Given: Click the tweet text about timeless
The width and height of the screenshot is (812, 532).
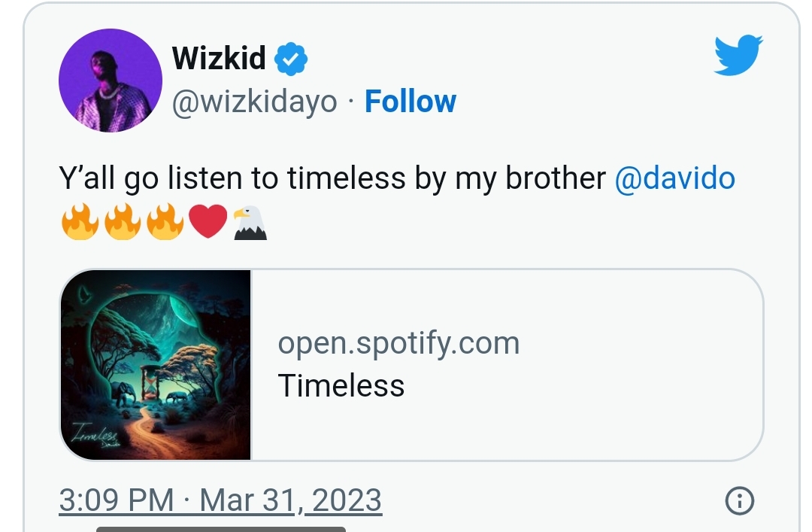Looking at the screenshot, I should [x=332, y=178].
